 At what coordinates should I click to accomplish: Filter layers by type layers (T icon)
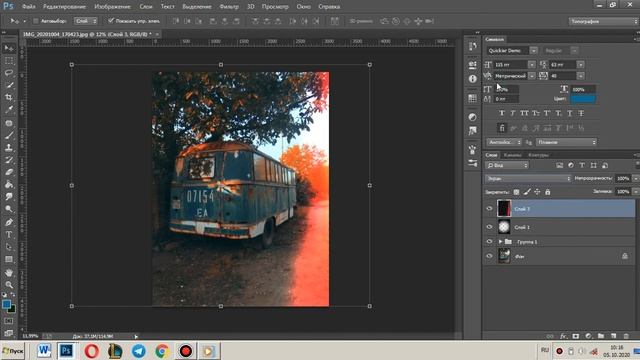coord(582,165)
